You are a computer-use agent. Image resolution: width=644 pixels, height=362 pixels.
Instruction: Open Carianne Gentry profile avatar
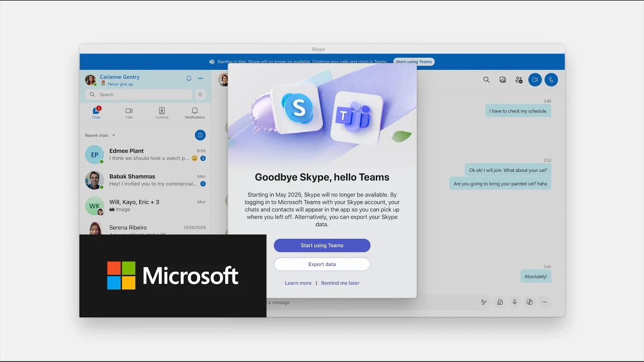[91, 80]
